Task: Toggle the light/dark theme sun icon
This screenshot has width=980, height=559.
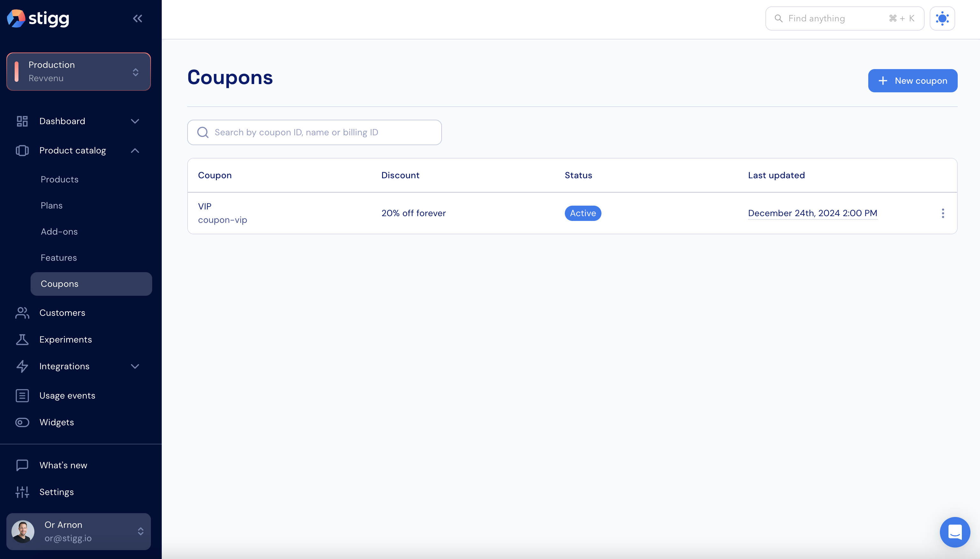Action: tap(942, 18)
